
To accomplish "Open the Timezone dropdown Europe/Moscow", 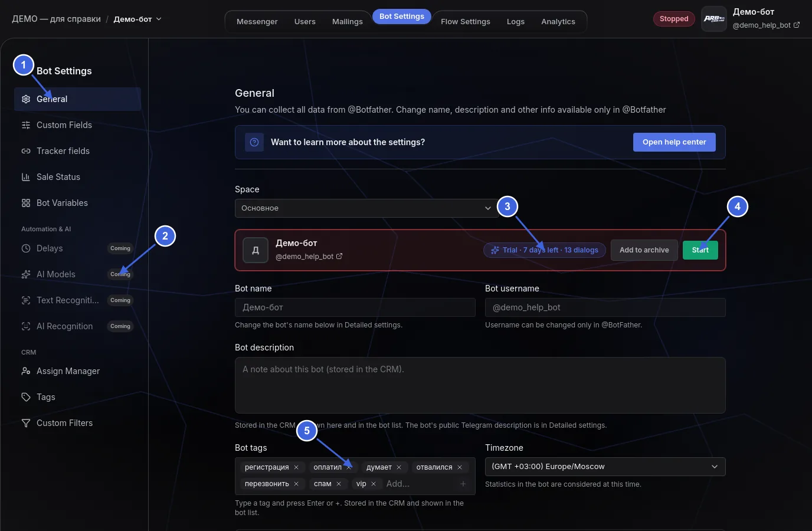I will point(605,467).
